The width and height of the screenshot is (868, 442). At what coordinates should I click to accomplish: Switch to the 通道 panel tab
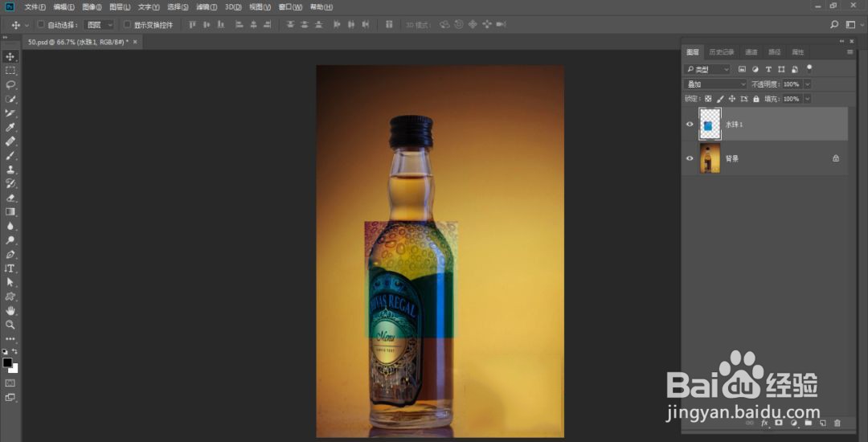point(751,52)
